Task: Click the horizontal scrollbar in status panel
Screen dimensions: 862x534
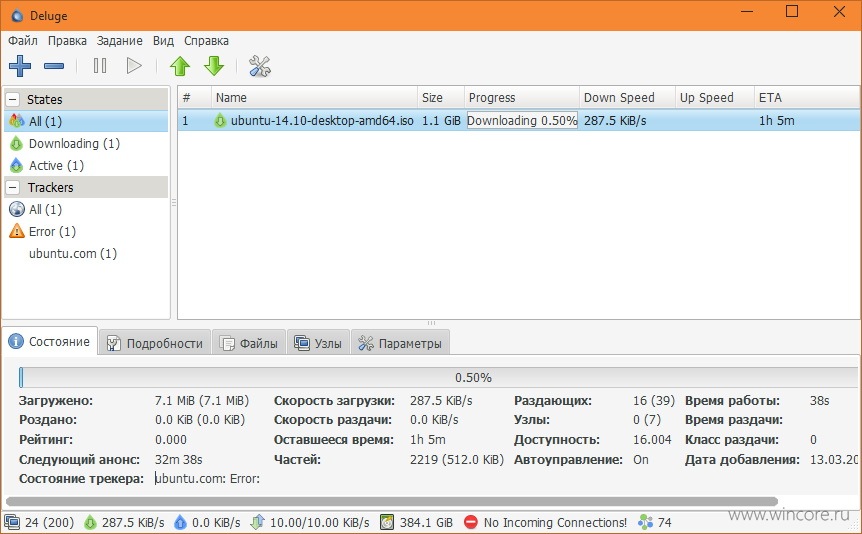Action: pyautogui.click(x=392, y=501)
